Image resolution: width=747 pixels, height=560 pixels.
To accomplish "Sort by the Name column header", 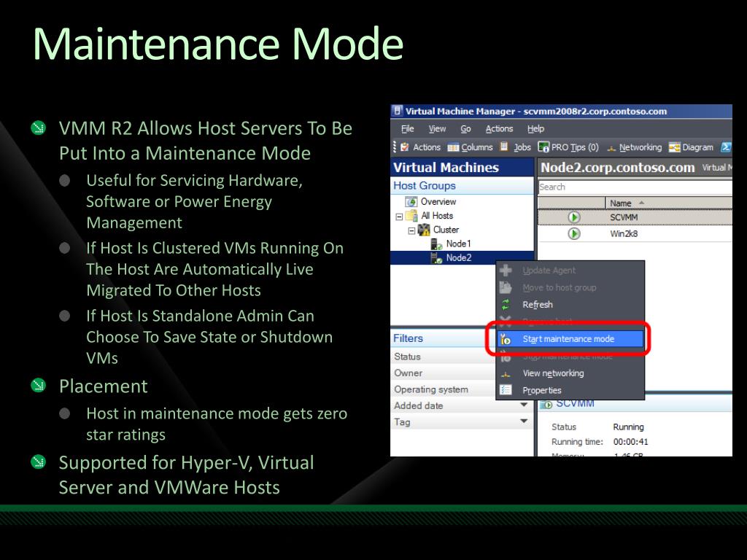I will [x=622, y=203].
